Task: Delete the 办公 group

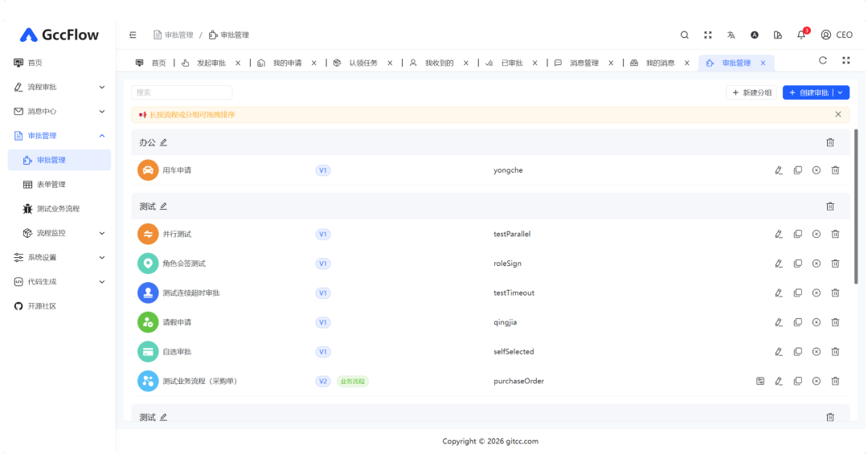Action: pyautogui.click(x=830, y=143)
